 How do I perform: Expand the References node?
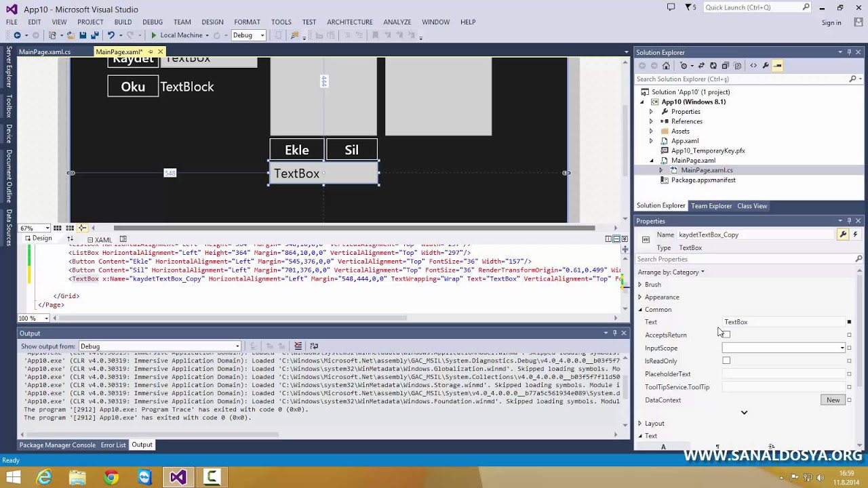tap(651, 121)
